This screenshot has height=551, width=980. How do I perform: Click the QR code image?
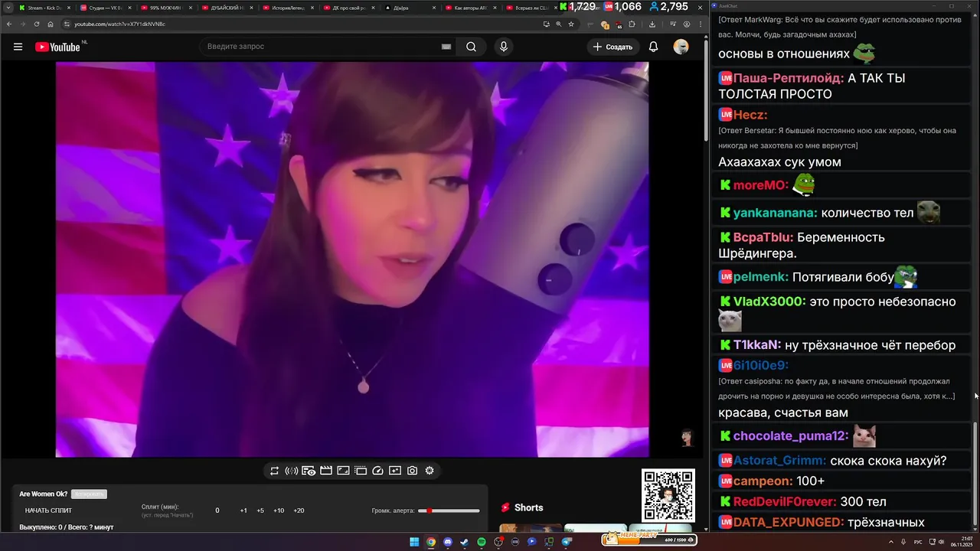pos(668,495)
